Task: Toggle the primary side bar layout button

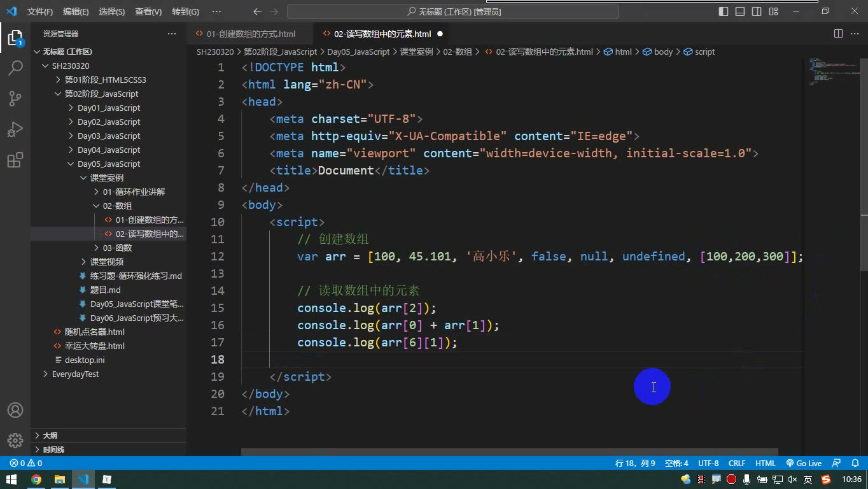Action: (x=724, y=11)
